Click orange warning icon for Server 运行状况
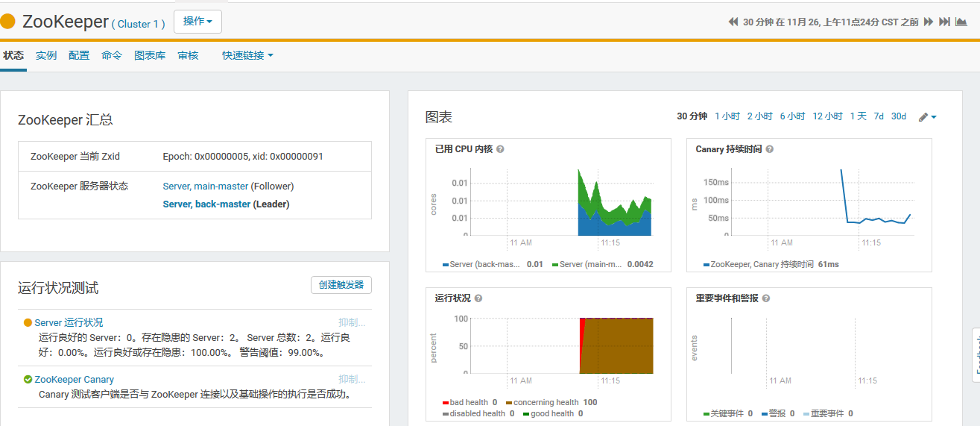 click(28, 323)
